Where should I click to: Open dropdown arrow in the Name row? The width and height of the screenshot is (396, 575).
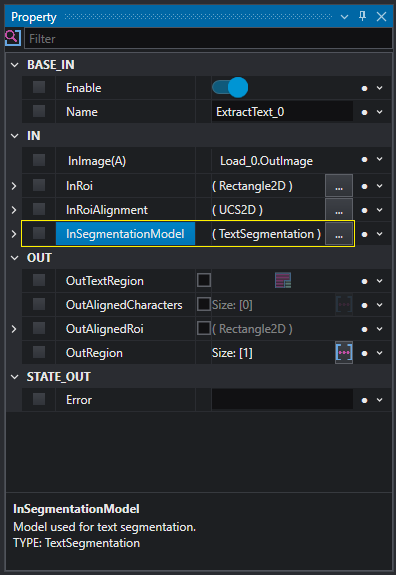click(x=380, y=112)
